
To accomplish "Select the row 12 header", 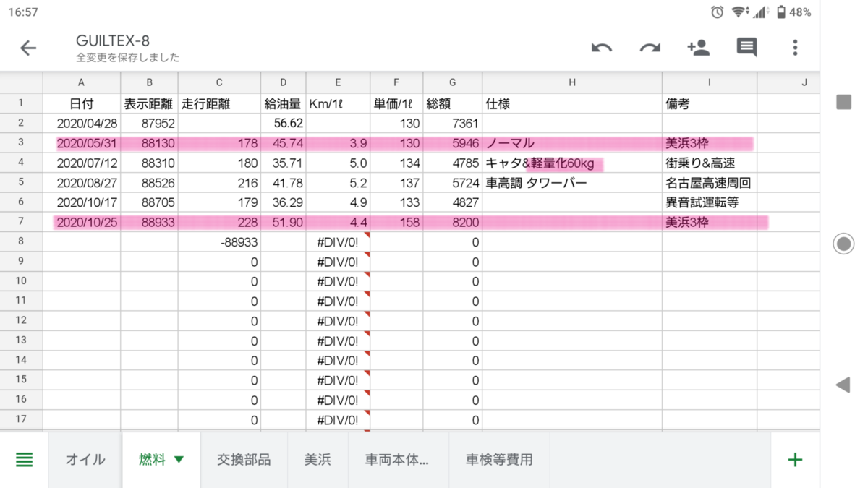I will coord(21,320).
